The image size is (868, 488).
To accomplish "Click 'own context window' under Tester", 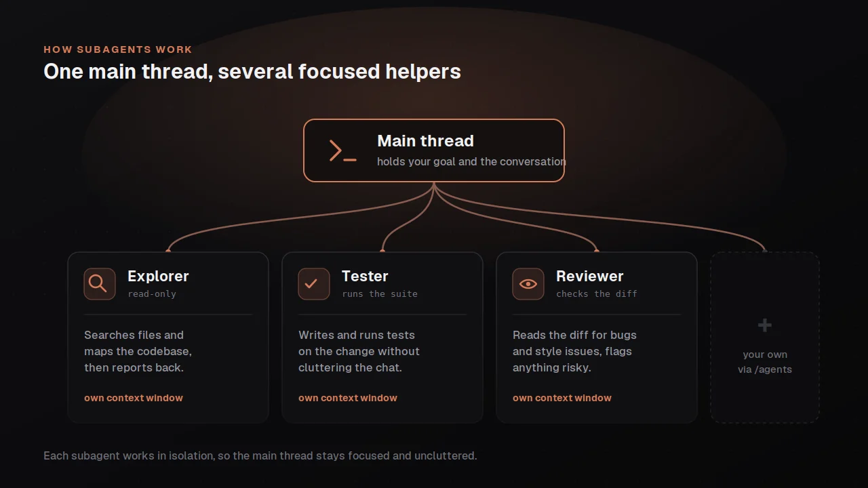I will [348, 398].
